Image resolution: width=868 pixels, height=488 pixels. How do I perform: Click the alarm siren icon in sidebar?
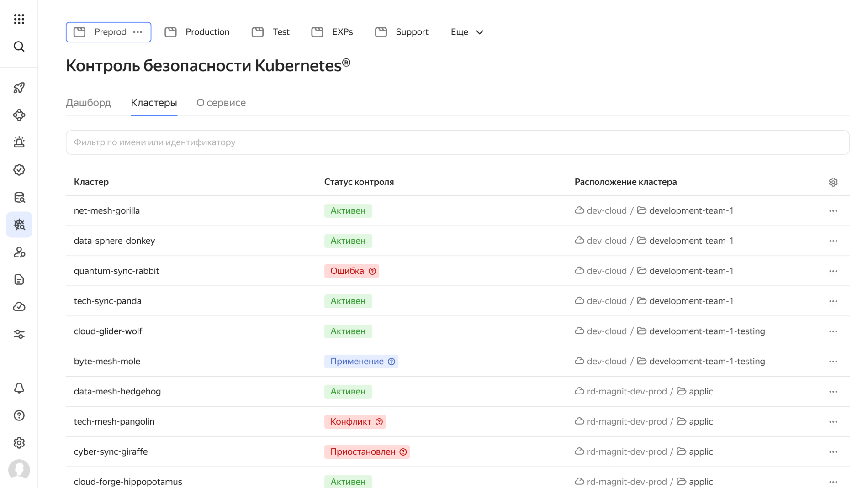coord(19,142)
